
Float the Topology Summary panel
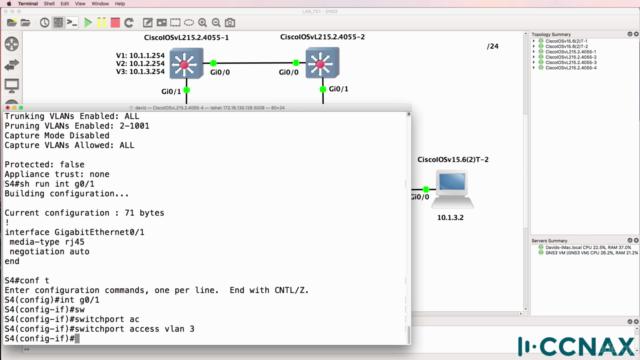[630, 34]
